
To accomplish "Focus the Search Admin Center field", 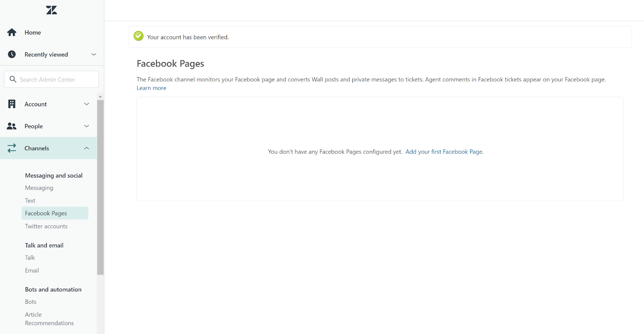I will tap(56, 79).
